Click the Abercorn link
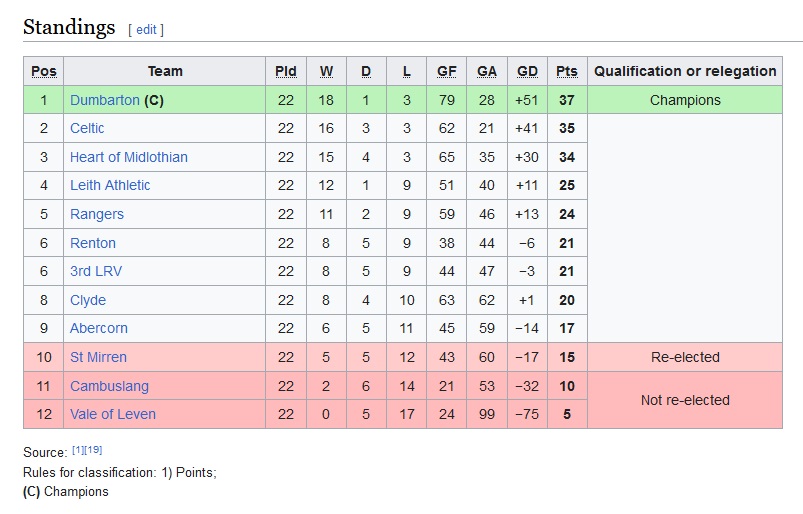803x514 pixels. tap(99, 328)
